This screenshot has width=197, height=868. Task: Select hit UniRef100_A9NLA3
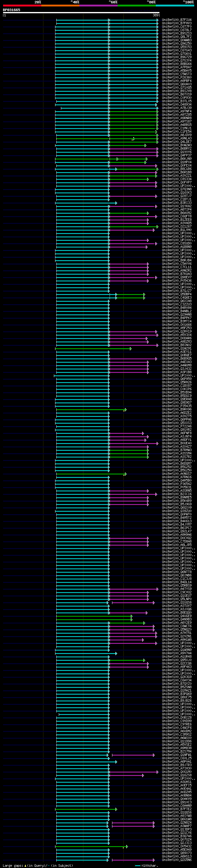tap(176, 138)
